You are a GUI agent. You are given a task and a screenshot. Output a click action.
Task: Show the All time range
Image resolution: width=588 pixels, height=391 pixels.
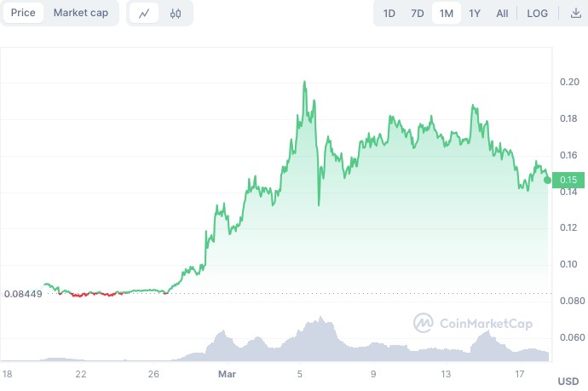tap(502, 14)
